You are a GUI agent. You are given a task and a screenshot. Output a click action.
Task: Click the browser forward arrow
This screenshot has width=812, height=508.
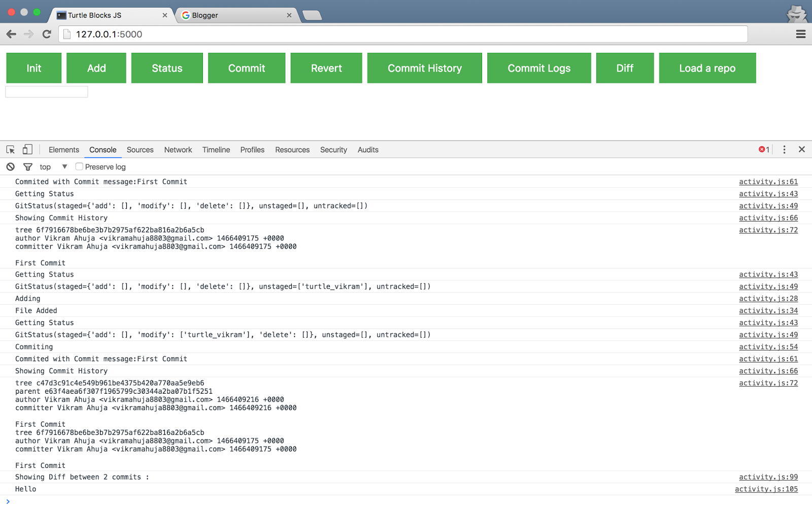(x=29, y=34)
